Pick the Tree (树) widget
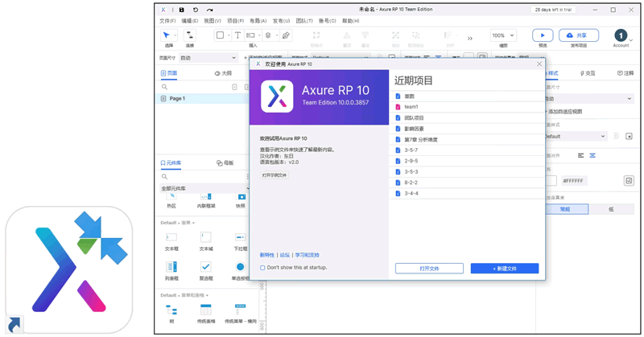 tap(171, 314)
